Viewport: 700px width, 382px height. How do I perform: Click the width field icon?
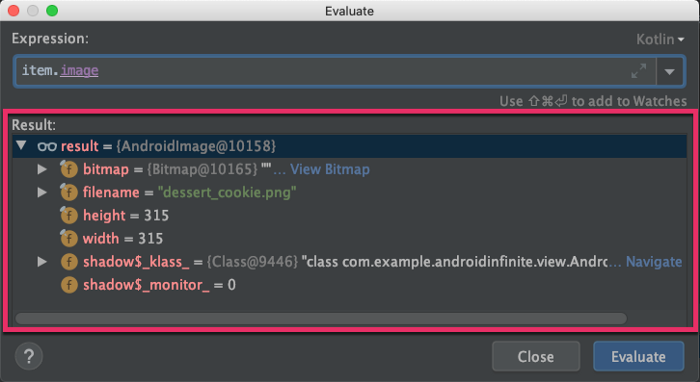coord(69,238)
